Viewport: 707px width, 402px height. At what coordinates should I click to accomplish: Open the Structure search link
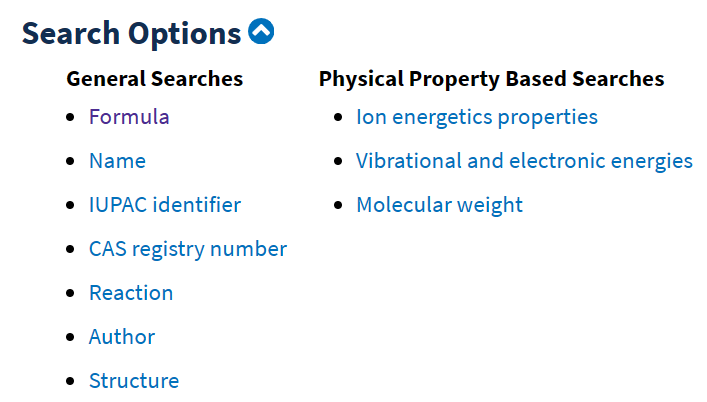point(134,381)
